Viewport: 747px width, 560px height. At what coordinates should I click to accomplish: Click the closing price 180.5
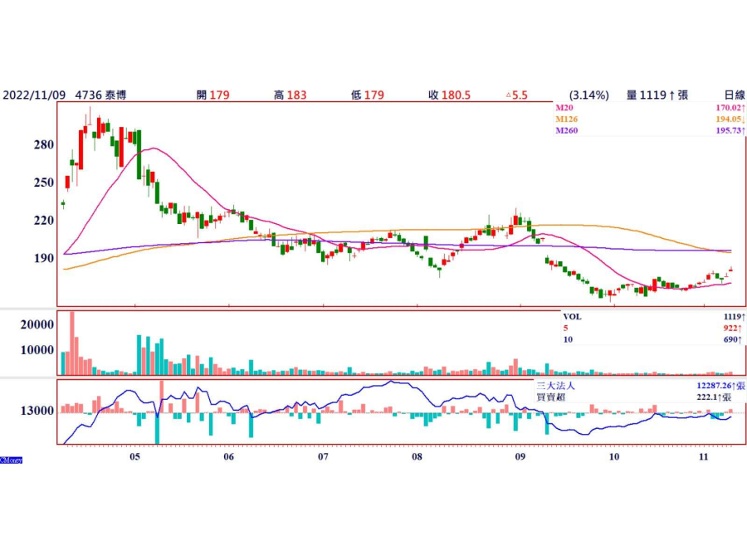[x=456, y=95]
